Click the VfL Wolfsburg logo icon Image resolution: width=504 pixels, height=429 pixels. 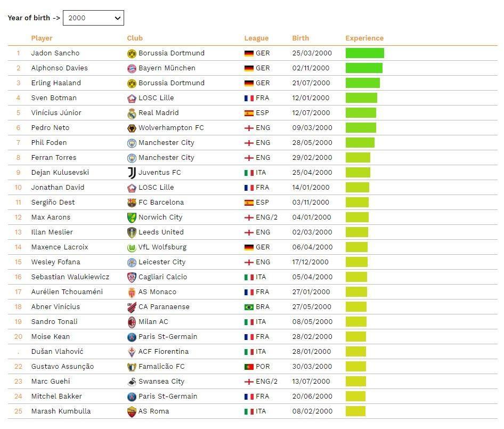click(x=132, y=248)
